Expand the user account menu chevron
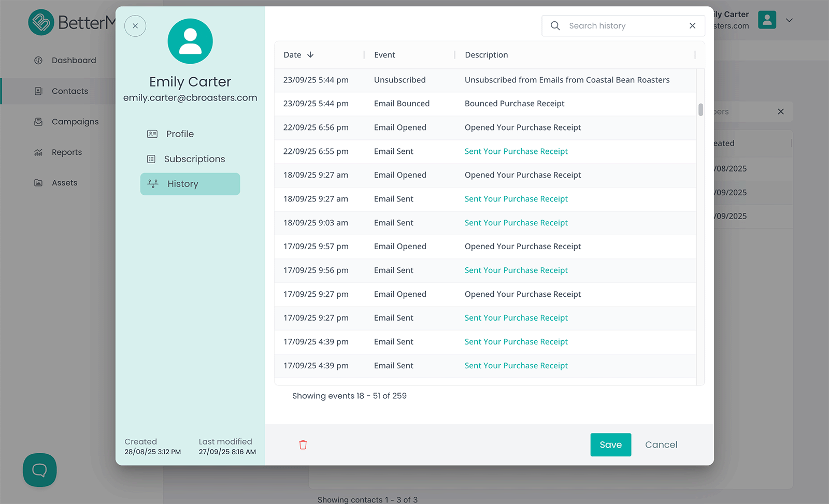Image resolution: width=829 pixels, height=504 pixels. click(x=789, y=20)
